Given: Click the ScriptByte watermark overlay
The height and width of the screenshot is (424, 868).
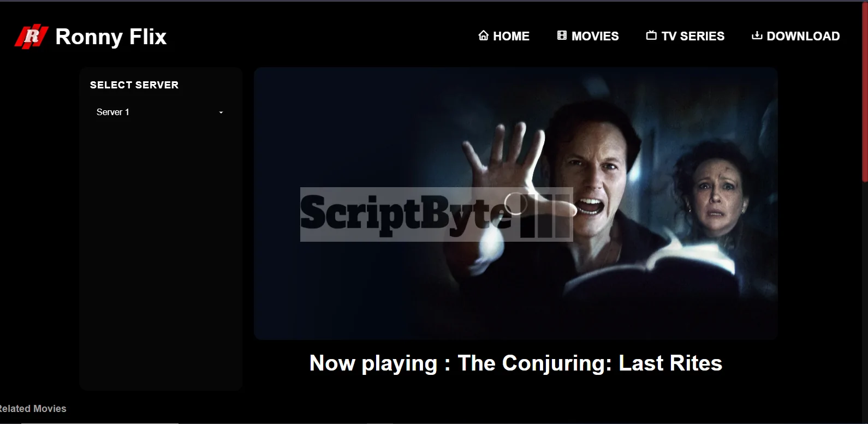Looking at the screenshot, I should [436, 214].
